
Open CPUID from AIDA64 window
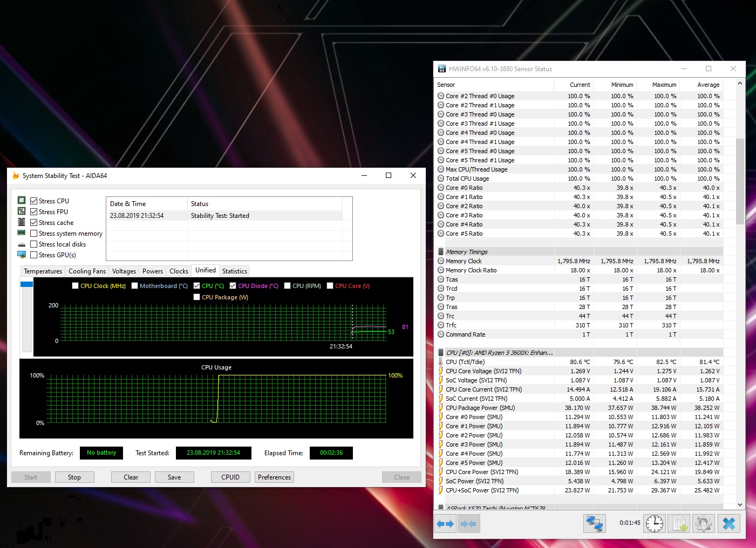point(230,477)
